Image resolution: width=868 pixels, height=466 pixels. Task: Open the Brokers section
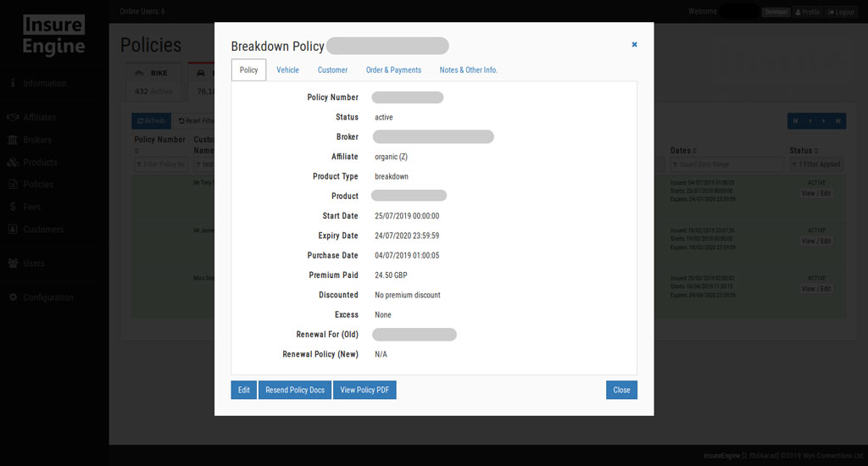(x=37, y=140)
